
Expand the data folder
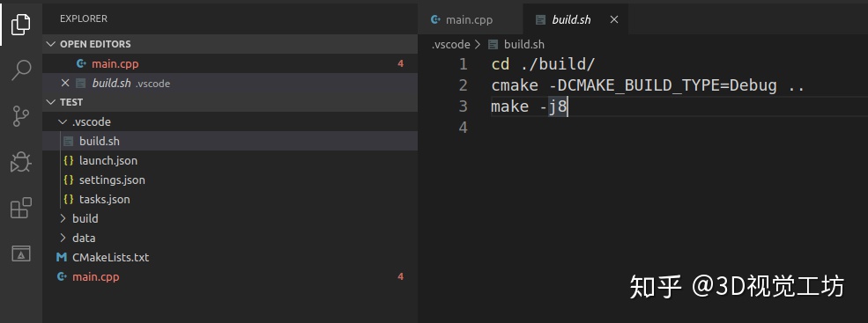(x=63, y=238)
